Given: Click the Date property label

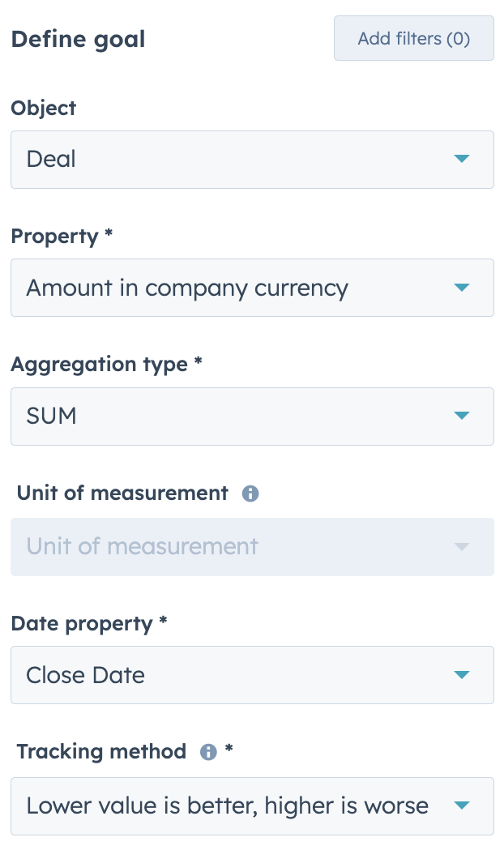Looking at the screenshot, I should tap(82, 623).
